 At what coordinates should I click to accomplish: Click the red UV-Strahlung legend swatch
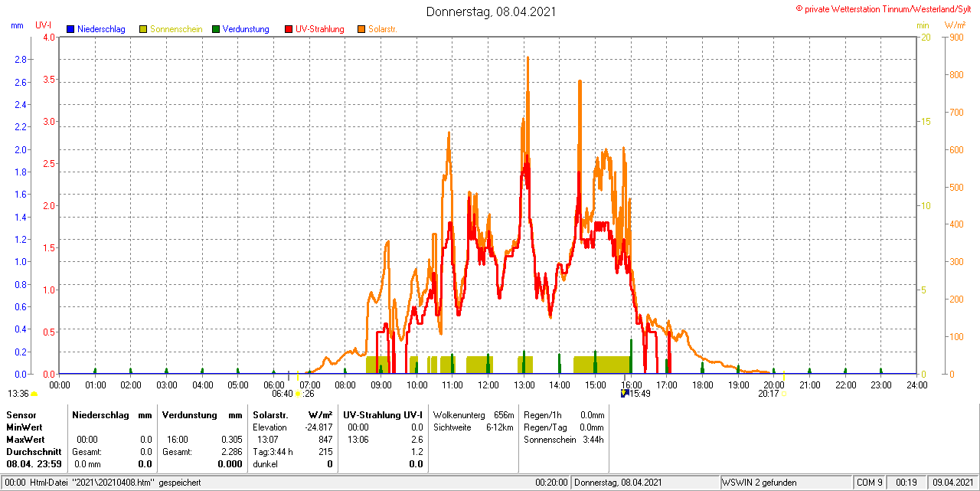pyautogui.click(x=289, y=29)
